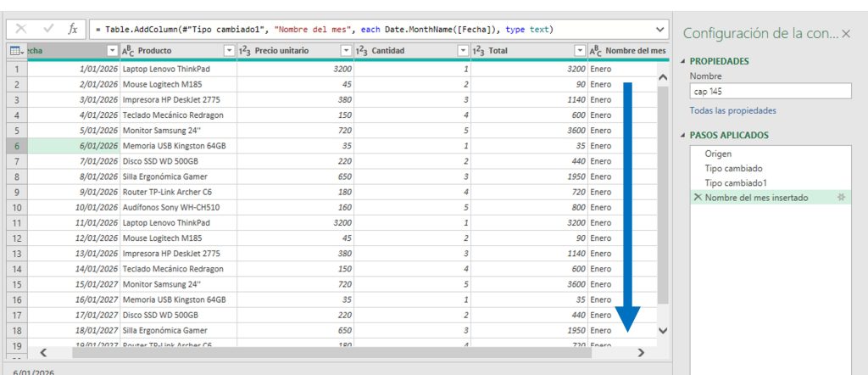Click Monitor Samsung 24'' in row 5

coord(178,131)
